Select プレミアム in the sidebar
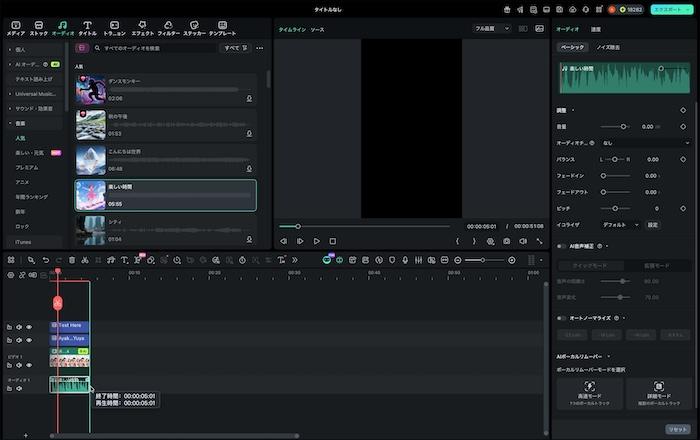The height and width of the screenshot is (440, 700). tap(27, 167)
